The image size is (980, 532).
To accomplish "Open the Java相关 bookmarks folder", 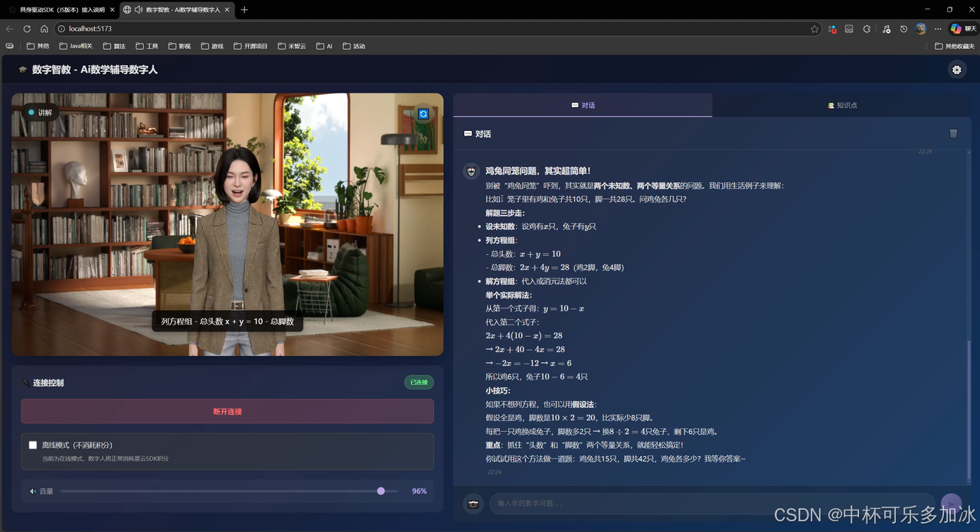I will pyautogui.click(x=76, y=46).
